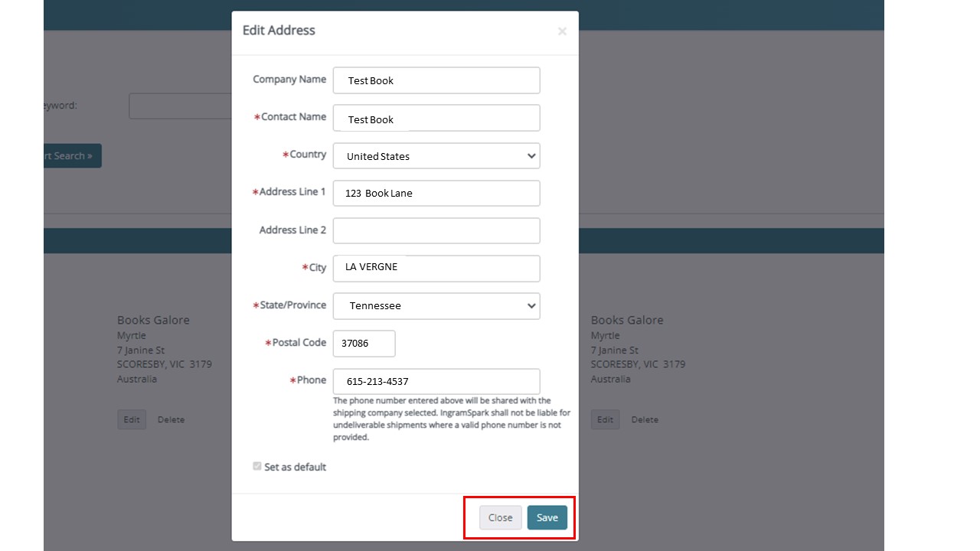Viewport: 980px width, 551px height.
Task: Click the Company Name input field
Action: click(x=436, y=80)
